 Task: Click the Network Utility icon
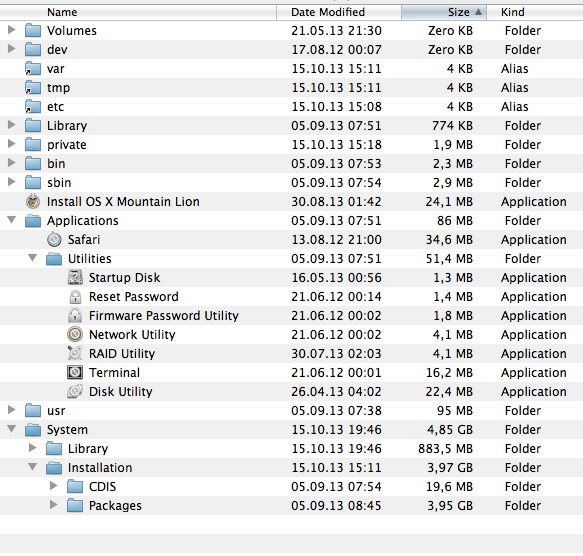point(75,334)
